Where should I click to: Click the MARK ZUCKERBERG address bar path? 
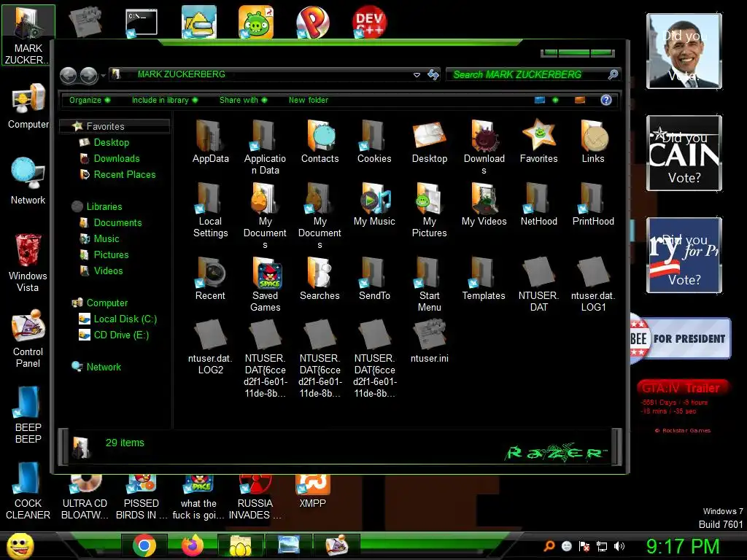tap(181, 74)
